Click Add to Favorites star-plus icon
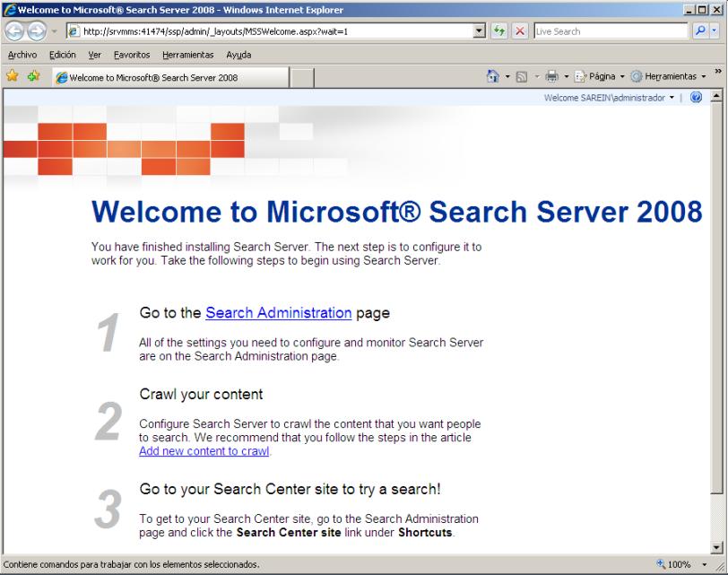The image size is (728, 575). click(x=33, y=75)
